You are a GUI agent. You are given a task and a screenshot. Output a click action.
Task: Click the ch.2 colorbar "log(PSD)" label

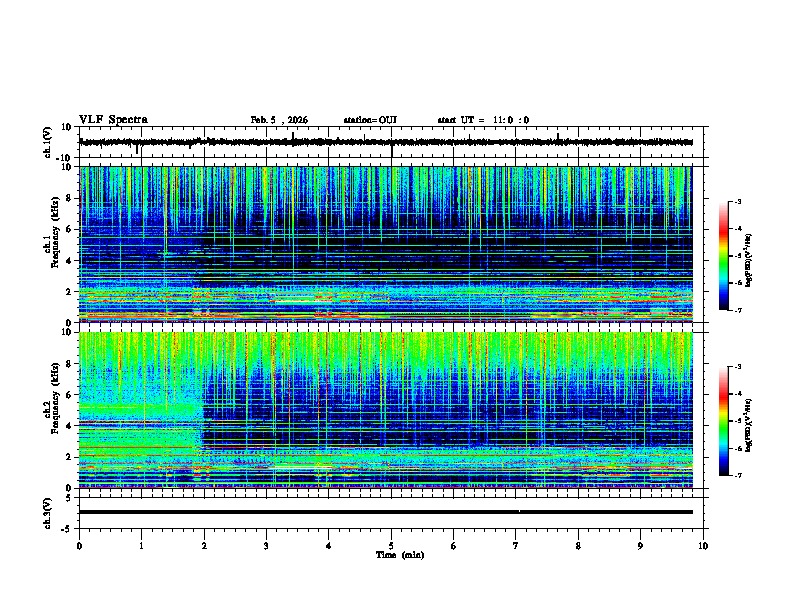click(x=749, y=425)
